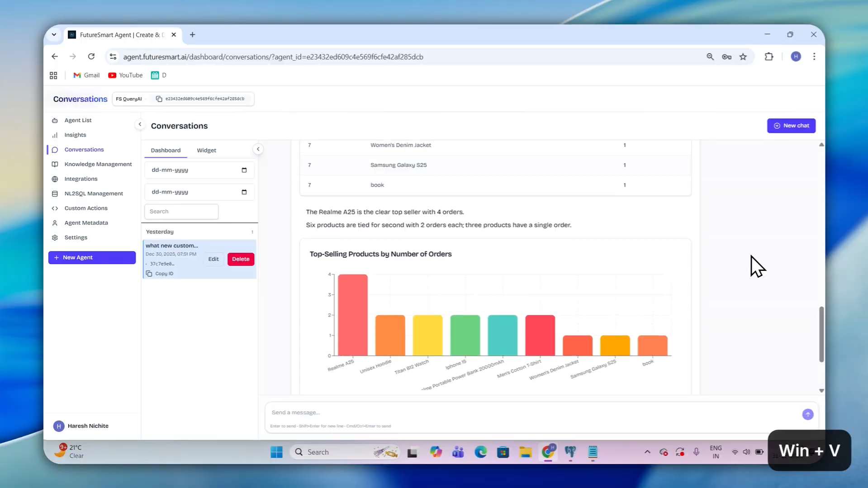Open the calendar picker on first date field

[x=244, y=170]
